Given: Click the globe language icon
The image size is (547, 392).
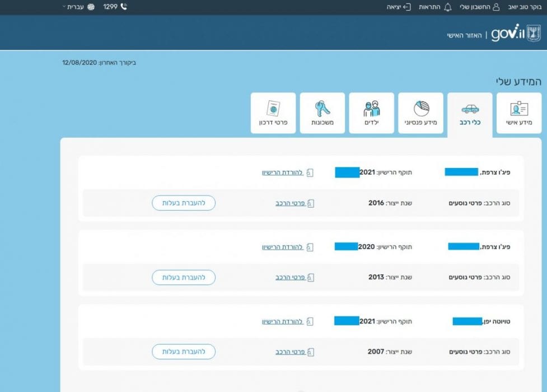Looking at the screenshot, I should coord(91,7).
